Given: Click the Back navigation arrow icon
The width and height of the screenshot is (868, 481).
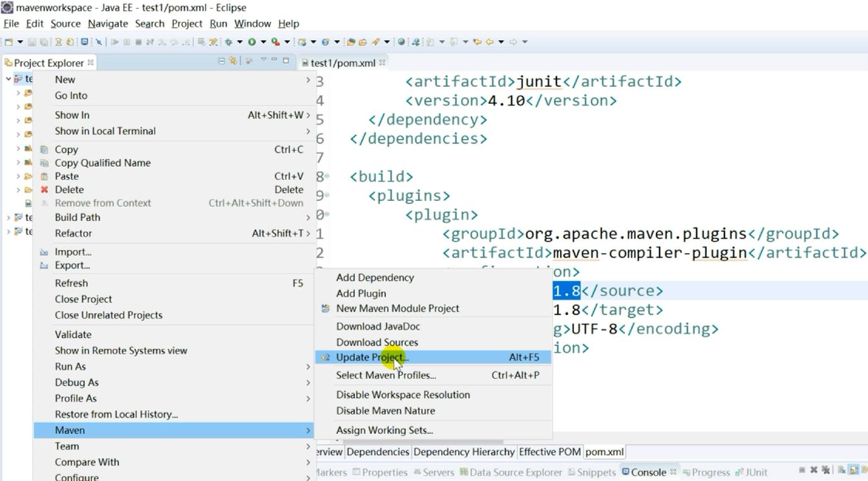Looking at the screenshot, I should [490, 42].
